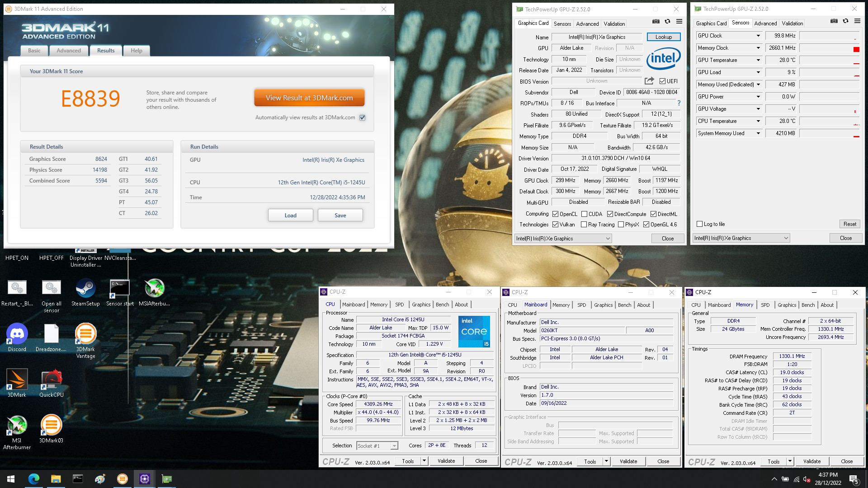Open the 3DMark03 desktop shortcut
Screen dimensions: 868x488
(51, 428)
